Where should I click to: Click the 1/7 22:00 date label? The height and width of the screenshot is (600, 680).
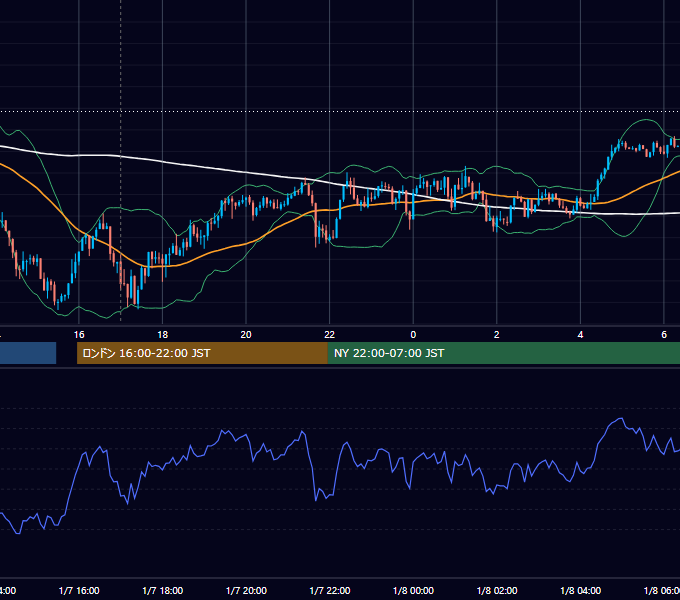(x=330, y=590)
